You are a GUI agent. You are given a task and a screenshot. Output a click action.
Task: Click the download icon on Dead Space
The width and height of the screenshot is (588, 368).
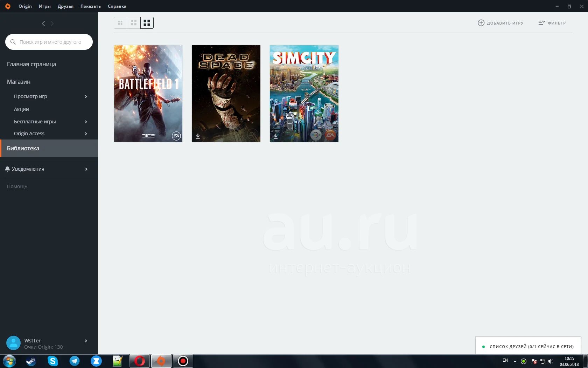tap(198, 136)
